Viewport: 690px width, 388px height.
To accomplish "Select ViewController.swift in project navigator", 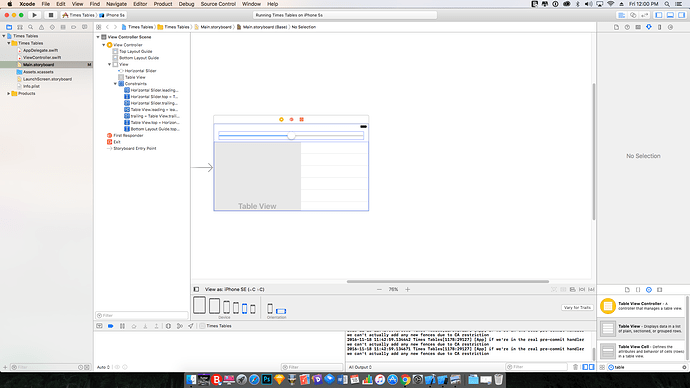I will click(42, 57).
